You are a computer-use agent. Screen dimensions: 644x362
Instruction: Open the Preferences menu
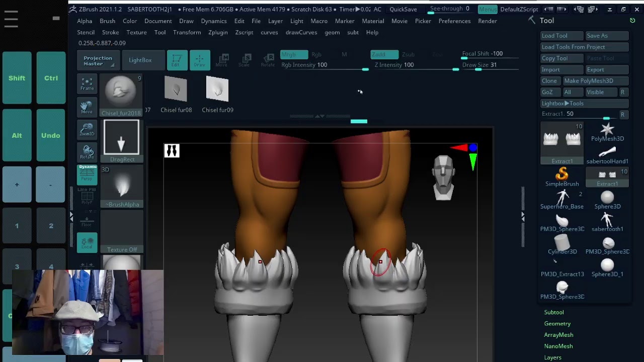[454, 21]
